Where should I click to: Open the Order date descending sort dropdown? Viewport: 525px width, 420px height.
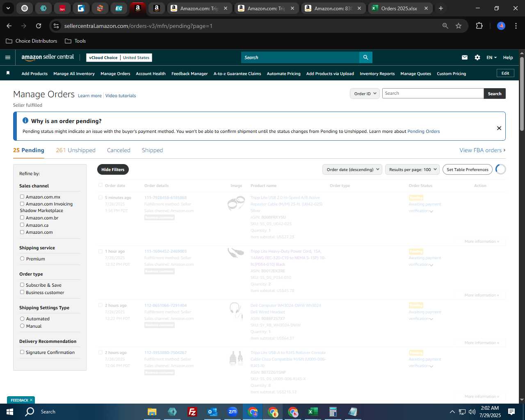pyautogui.click(x=352, y=169)
